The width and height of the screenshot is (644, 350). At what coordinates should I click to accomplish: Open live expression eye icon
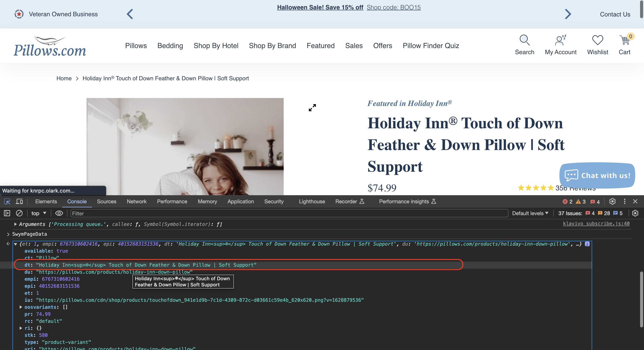[x=59, y=213]
